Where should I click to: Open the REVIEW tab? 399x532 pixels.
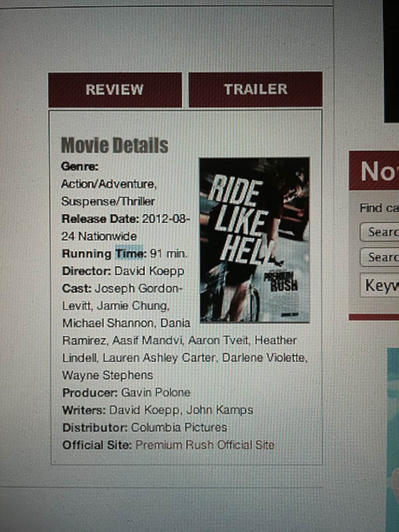tap(115, 90)
